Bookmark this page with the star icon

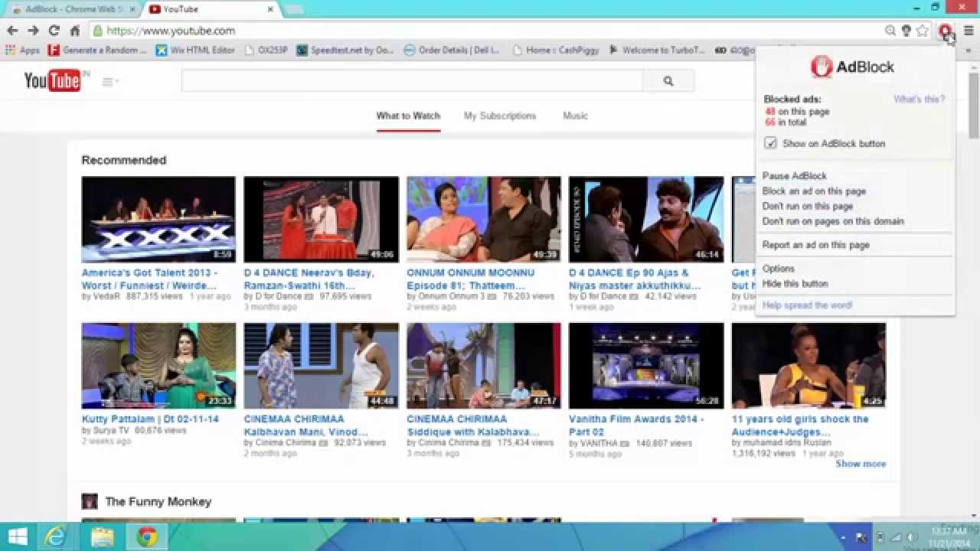point(923,31)
